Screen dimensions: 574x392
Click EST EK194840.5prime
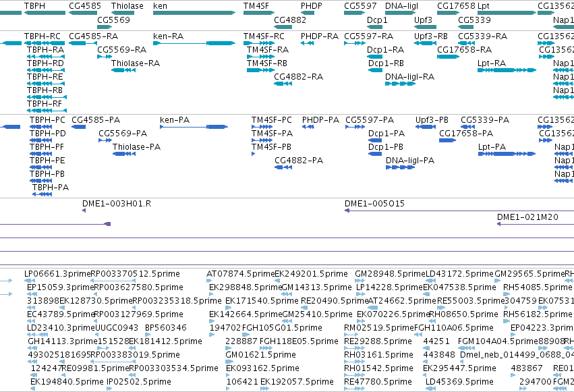pyautogui.click(x=67, y=382)
